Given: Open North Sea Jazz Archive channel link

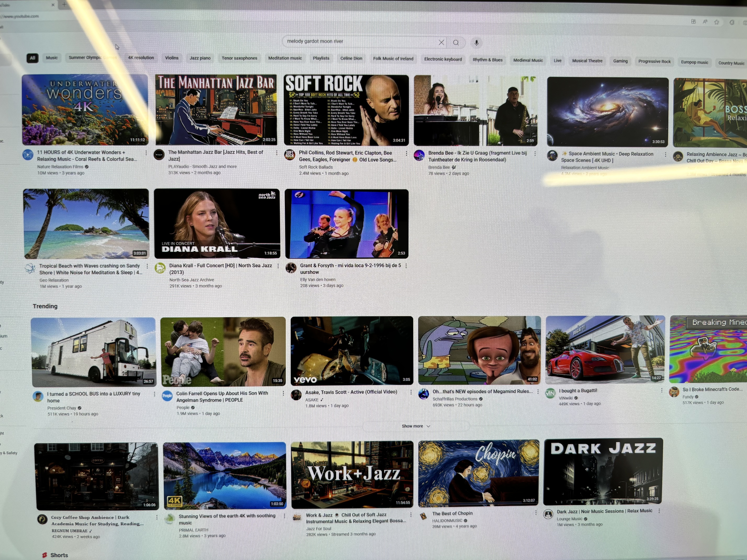Looking at the screenshot, I should click(x=191, y=280).
